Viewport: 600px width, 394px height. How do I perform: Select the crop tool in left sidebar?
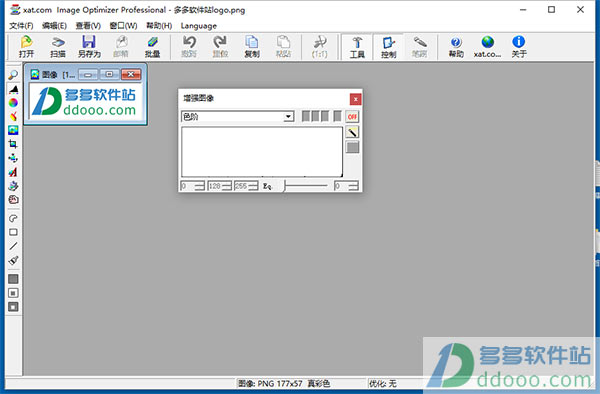click(13, 144)
